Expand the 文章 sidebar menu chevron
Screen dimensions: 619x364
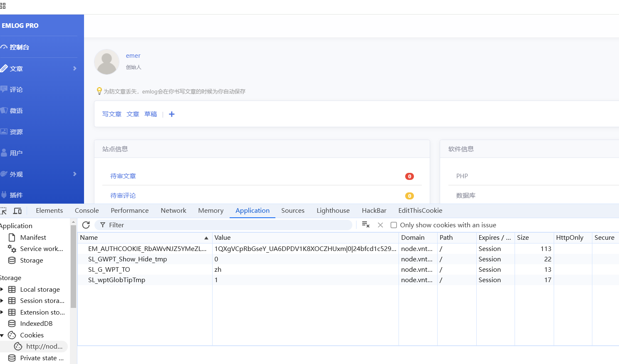pyautogui.click(x=75, y=69)
